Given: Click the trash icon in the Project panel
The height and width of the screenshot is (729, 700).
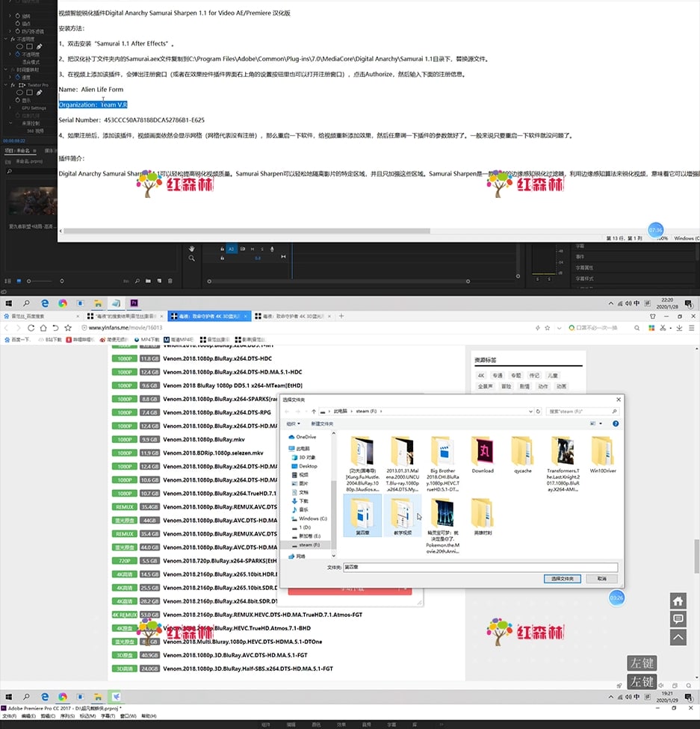Looking at the screenshot, I should tap(170, 281).
